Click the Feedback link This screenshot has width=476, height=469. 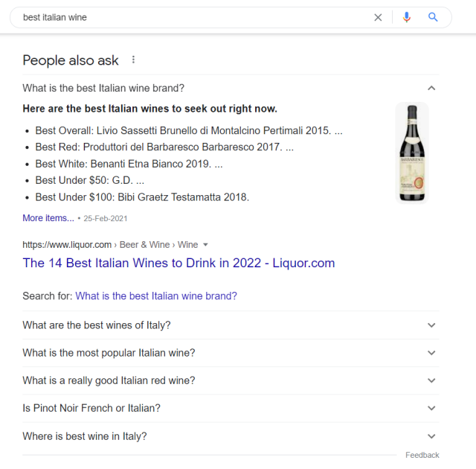(422, 455)
